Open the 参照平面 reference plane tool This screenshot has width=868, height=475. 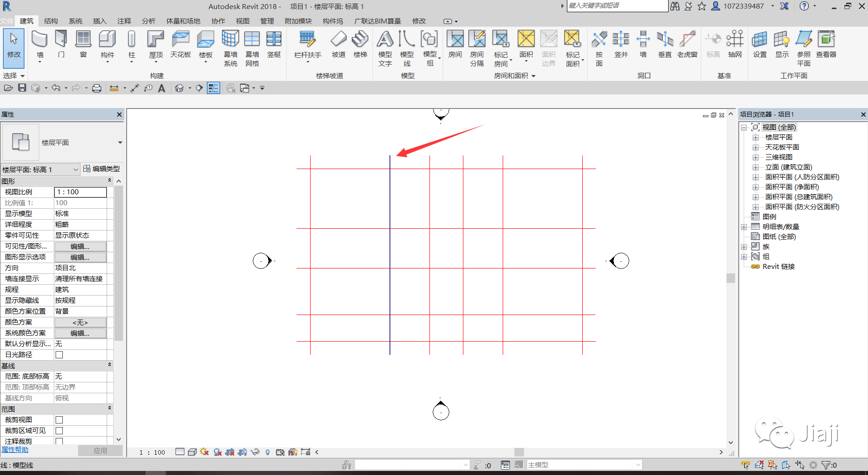[x=804, y=48]
